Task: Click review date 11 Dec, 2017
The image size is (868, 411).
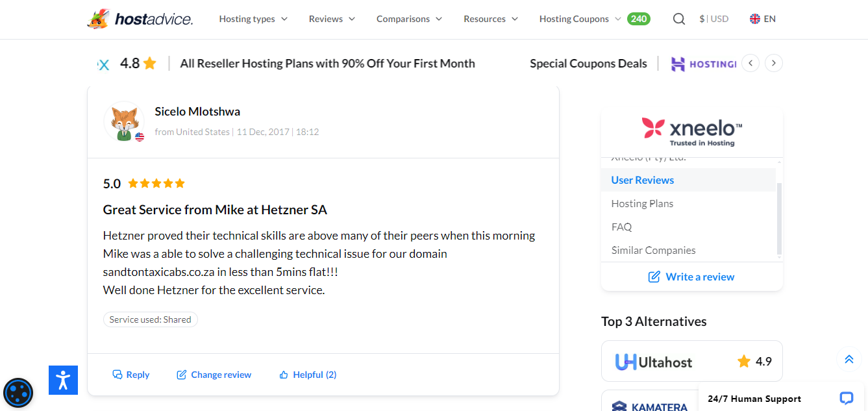Action: 263,132
